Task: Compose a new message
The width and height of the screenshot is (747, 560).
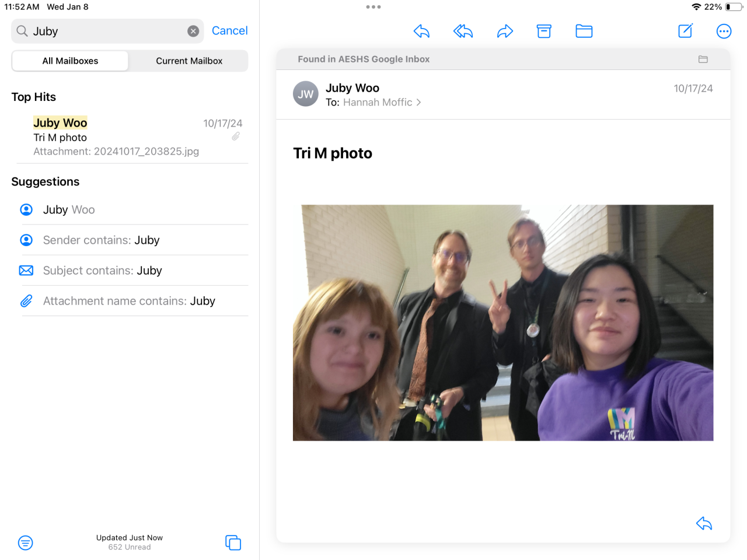Action: (685, 31)
